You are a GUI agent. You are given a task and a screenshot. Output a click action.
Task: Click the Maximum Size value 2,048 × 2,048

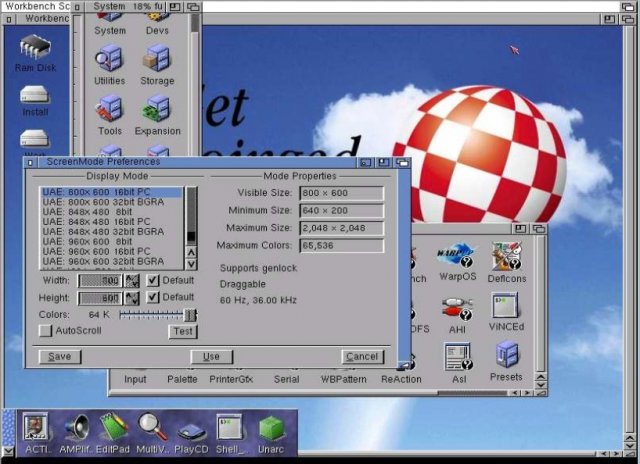pos(342,228)
